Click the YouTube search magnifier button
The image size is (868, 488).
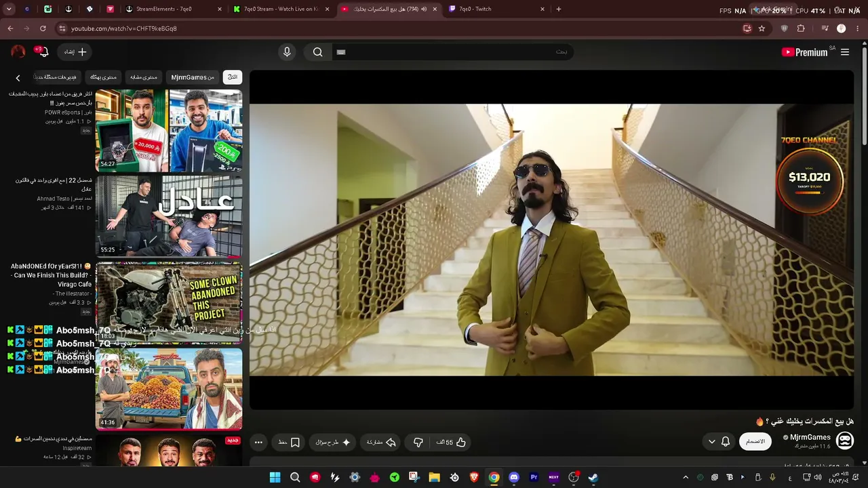[317, 52]
